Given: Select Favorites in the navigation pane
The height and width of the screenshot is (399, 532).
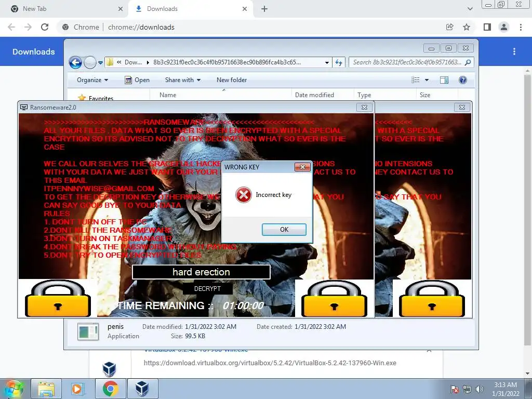Looking at the screenshot, I should [x=101, y=98].
